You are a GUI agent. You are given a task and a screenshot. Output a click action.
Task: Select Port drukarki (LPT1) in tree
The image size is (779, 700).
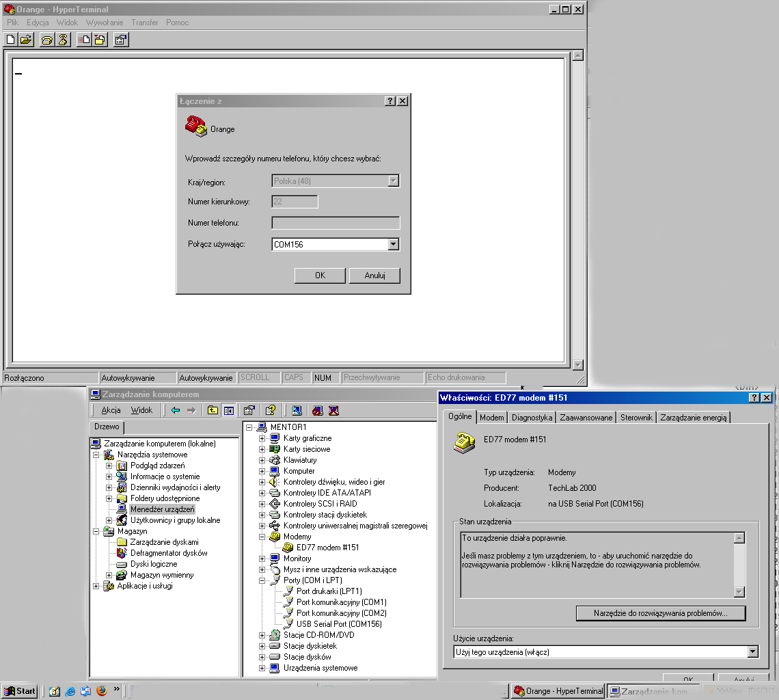pos(329,591)
